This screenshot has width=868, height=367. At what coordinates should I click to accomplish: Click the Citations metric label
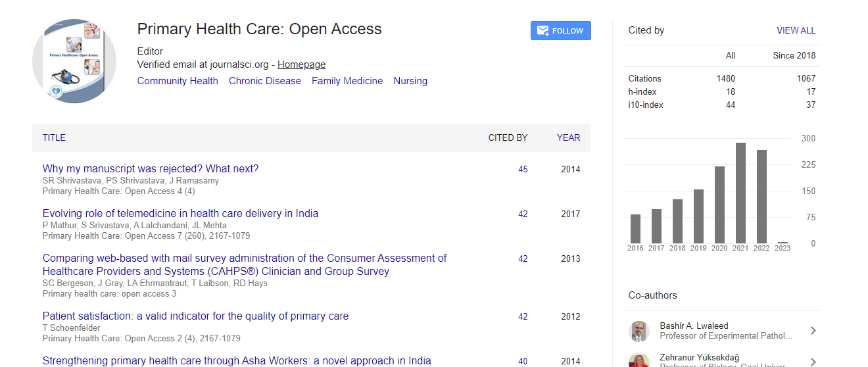(645, 78)
